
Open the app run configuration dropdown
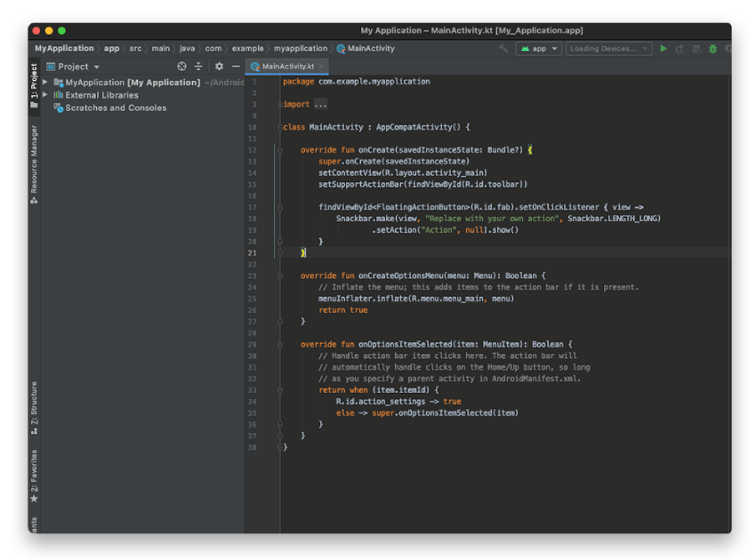[x=540, y=49]
